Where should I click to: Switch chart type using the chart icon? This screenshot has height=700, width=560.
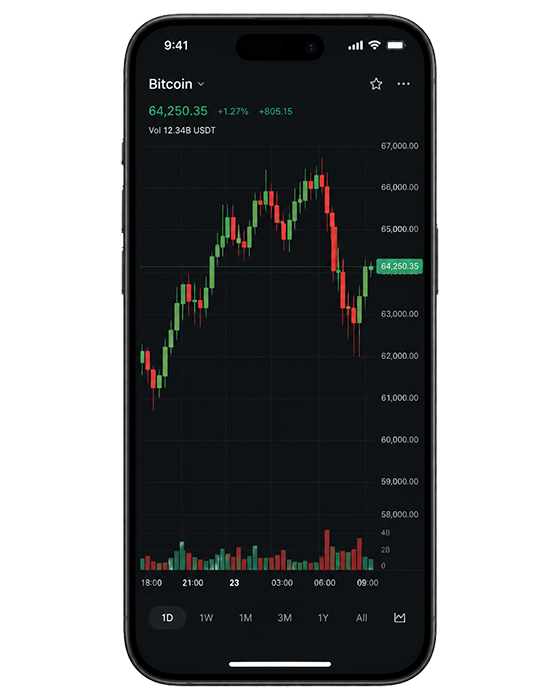point(400,618)
